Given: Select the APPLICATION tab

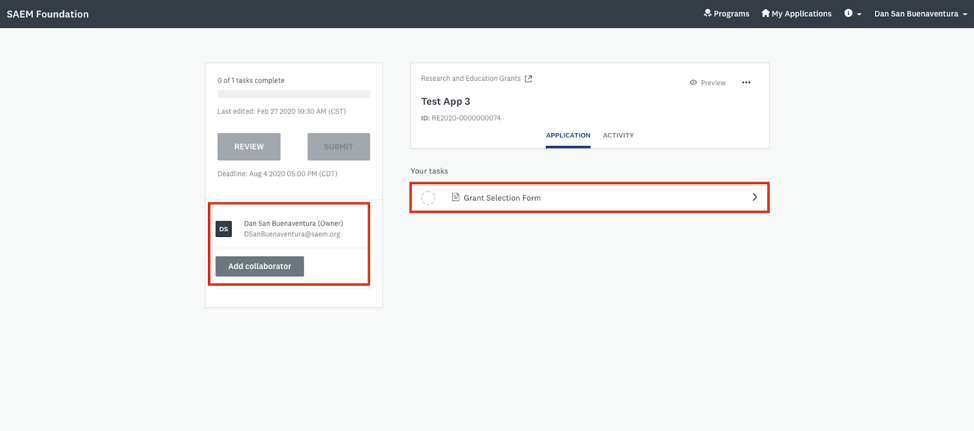Looking at the screenshot, I should click(568, 136).
